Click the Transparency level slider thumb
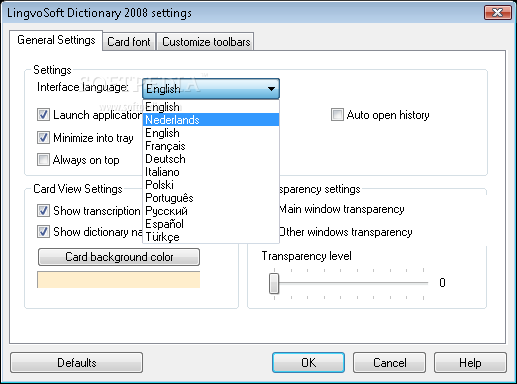This screenshot has height=384, width=517. [274, 283]
